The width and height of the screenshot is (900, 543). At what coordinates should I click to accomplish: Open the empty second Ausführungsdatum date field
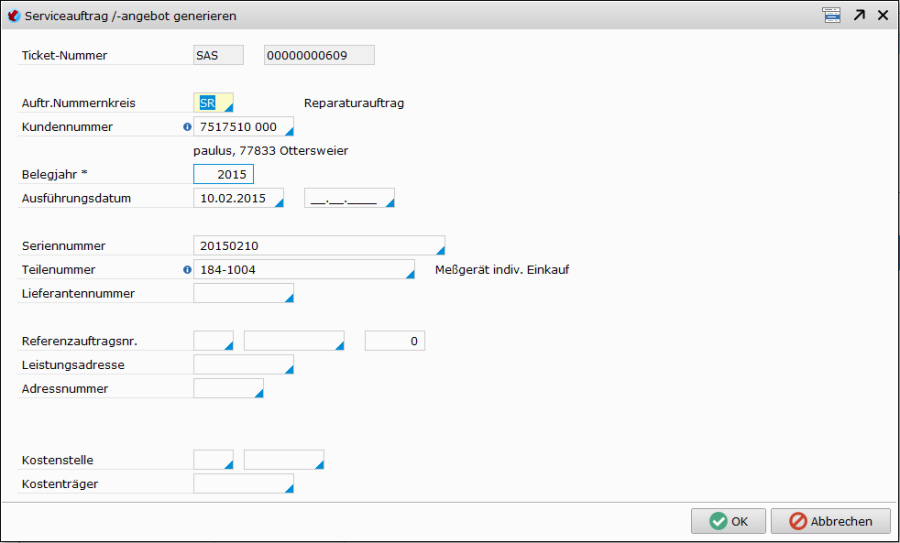349,198
